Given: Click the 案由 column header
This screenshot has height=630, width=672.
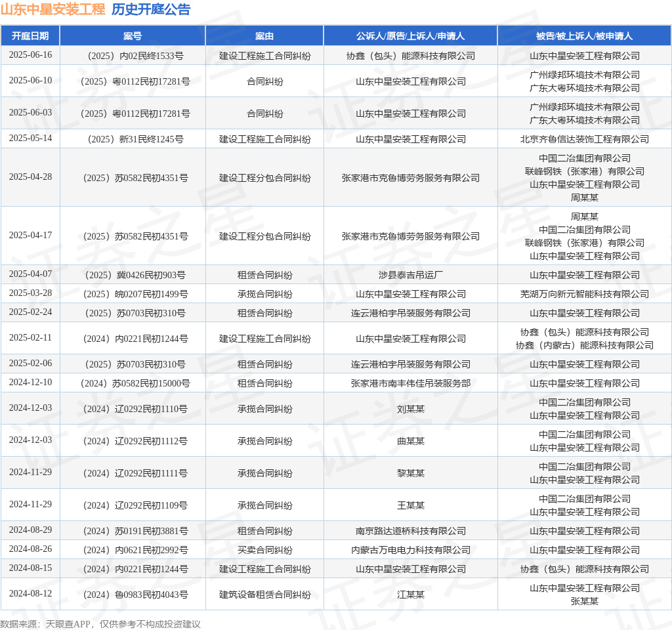Looking at the screenshot, I should (264, 36).
